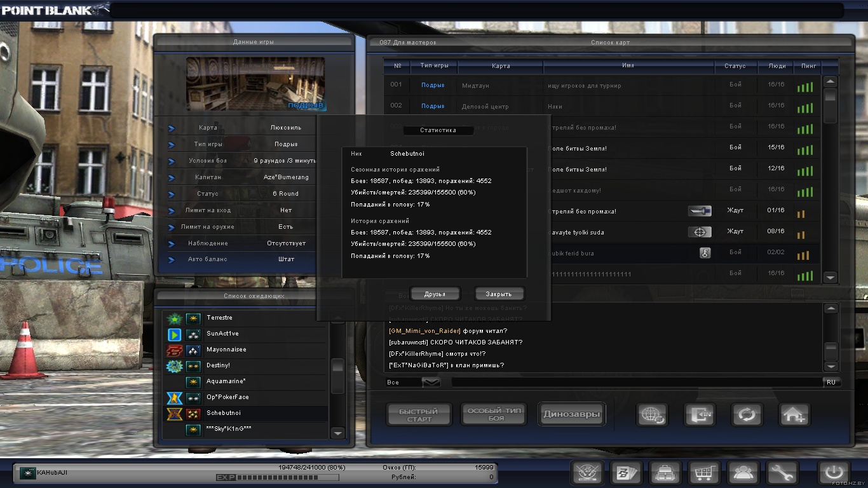Click the Статус value '6 Round'

(x=285, y=194)
